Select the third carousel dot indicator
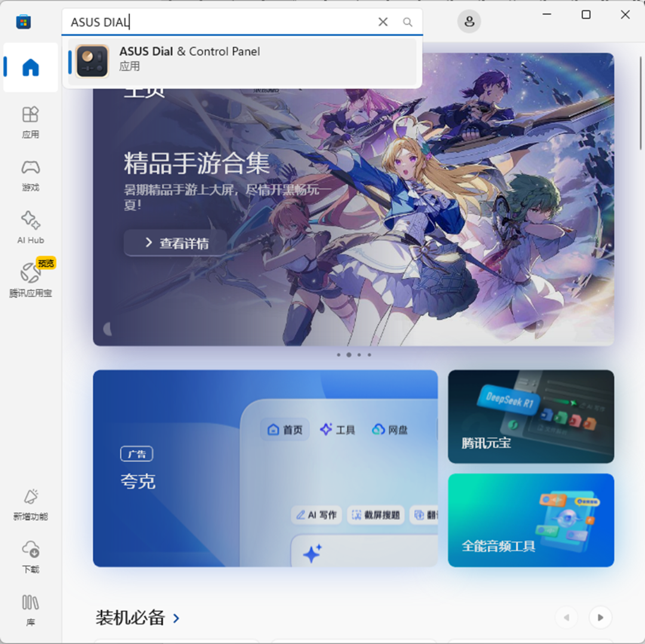The image size is (645, 644). [359, 355]
